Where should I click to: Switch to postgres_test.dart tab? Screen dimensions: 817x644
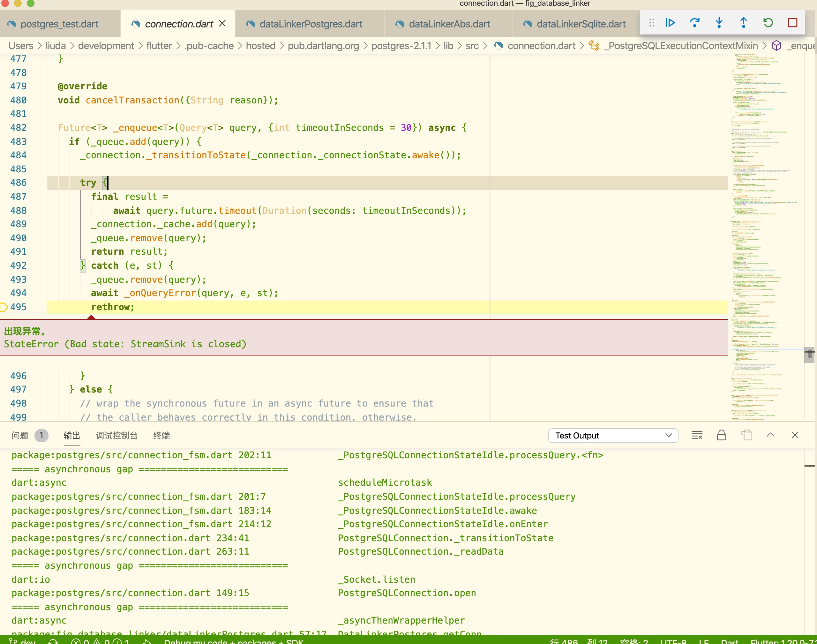tap(60, 24)
